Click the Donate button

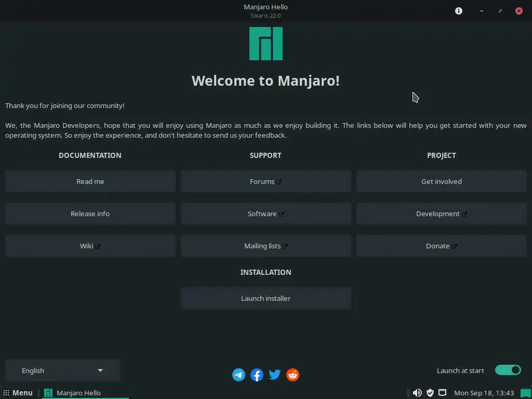click(x=442, y=246)
